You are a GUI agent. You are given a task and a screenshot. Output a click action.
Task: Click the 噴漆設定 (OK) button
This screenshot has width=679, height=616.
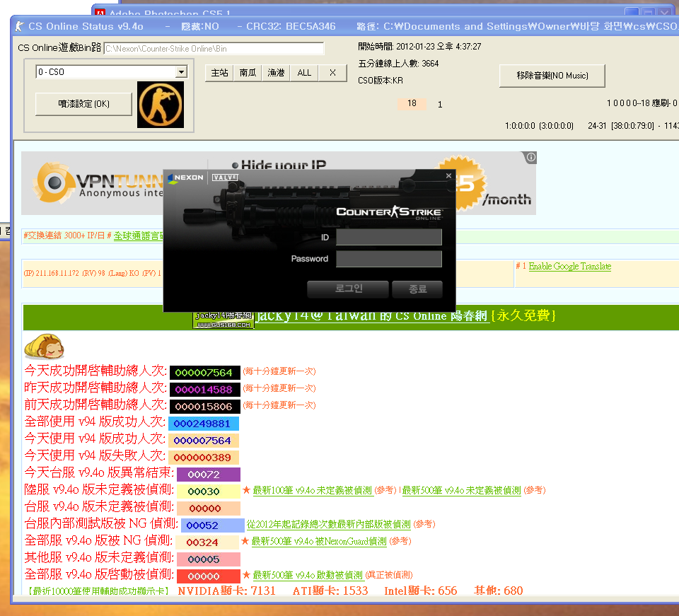[x=83, y=104]
